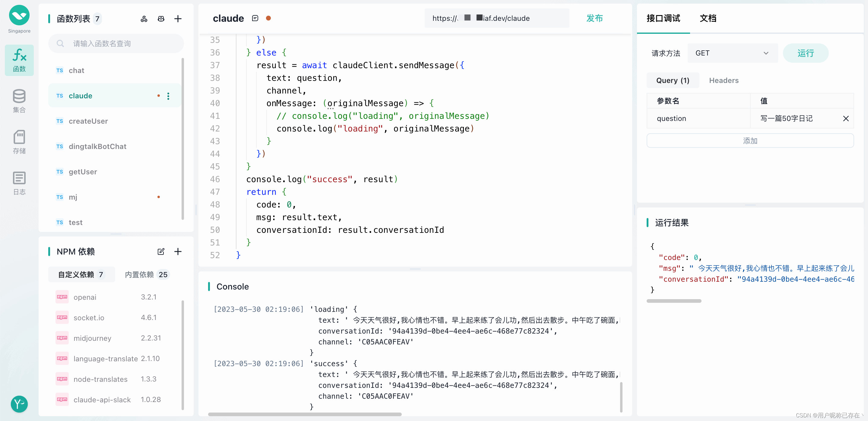Switch to the 接口调试 tab

(x=663, y=18)
